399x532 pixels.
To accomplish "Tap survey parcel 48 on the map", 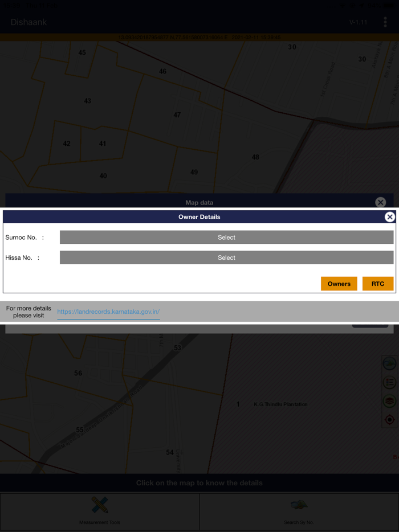I will tap(255, 157).
